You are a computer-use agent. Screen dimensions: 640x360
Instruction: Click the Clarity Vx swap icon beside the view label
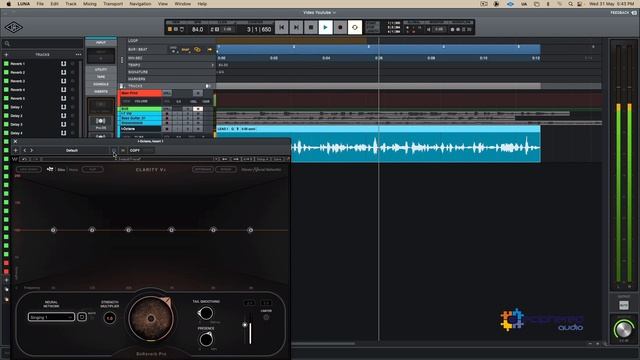point(50,169)
